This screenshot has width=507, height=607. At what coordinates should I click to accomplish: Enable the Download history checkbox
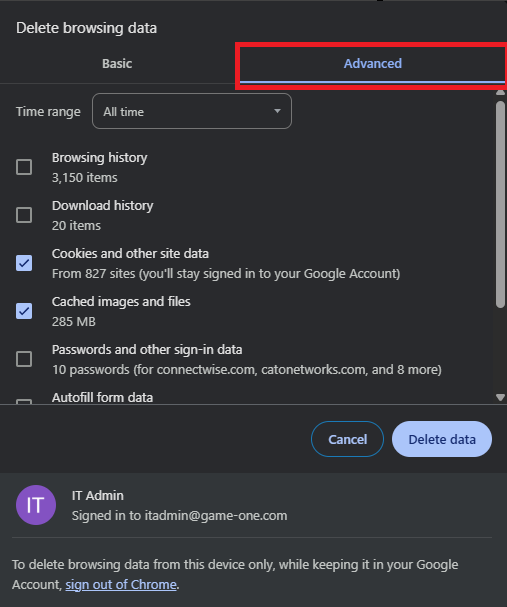[24, 215]
